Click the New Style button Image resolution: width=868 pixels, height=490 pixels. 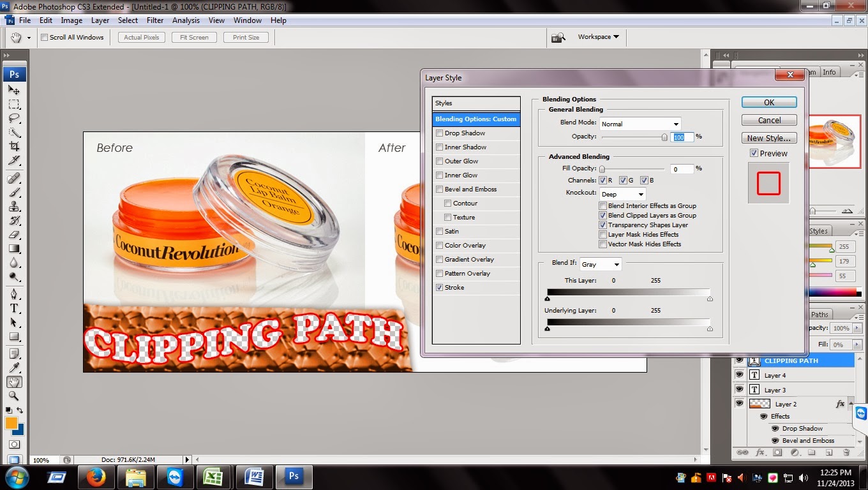769,138
